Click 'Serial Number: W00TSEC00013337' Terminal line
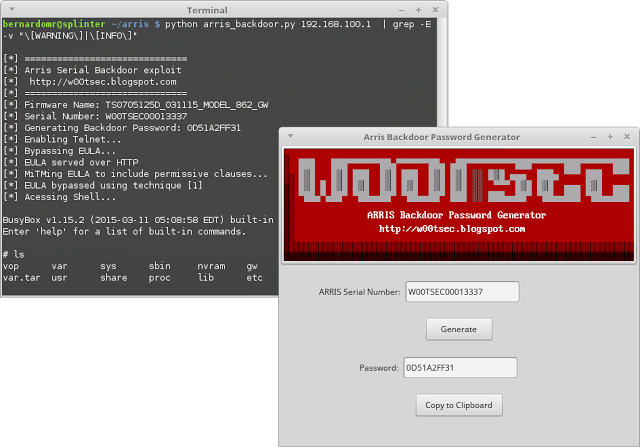This screenshot has width=640, height=448. 95,116
